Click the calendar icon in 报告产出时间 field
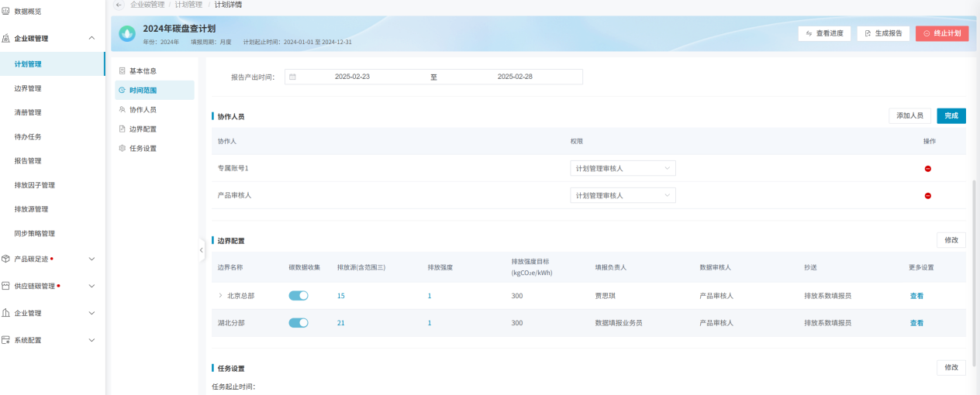This screenshot has width=980, height=395. pos(293,77)
